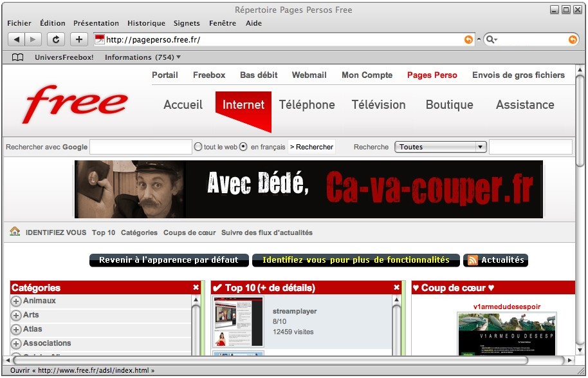Open the Webmail link
Image resolution: width=588 pixels, height=378 pixels.
[x=309, y=75]
